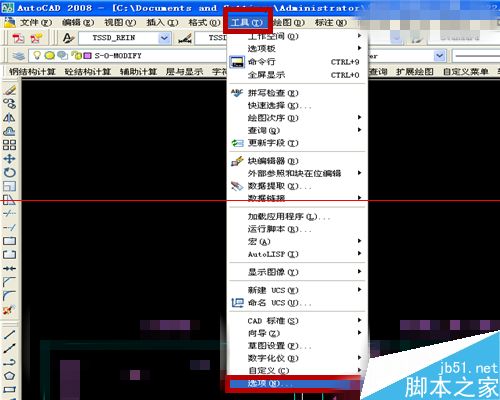Choose 全屏显示 CTRL+0 menu item
This screenshot has height=400, width=500.
coord(297,75)
